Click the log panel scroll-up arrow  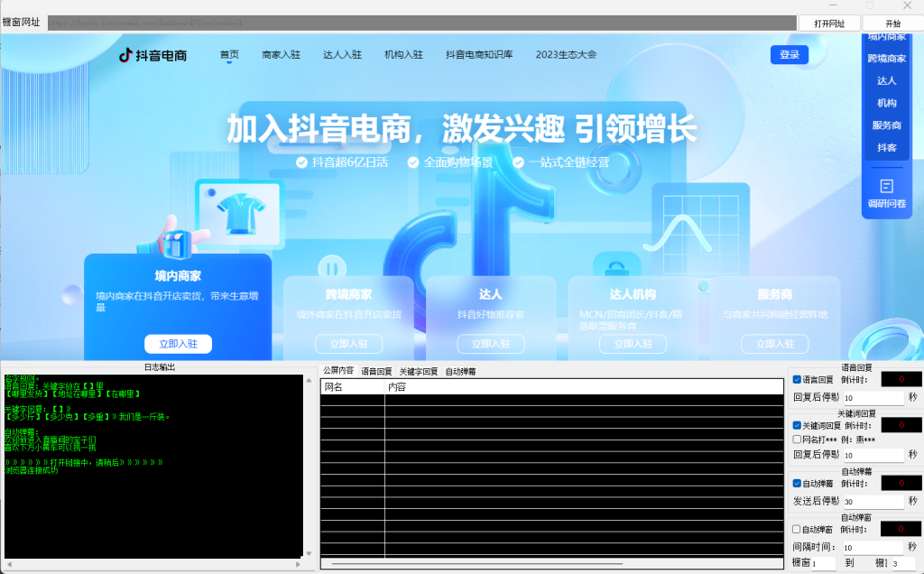pos(310,380)
